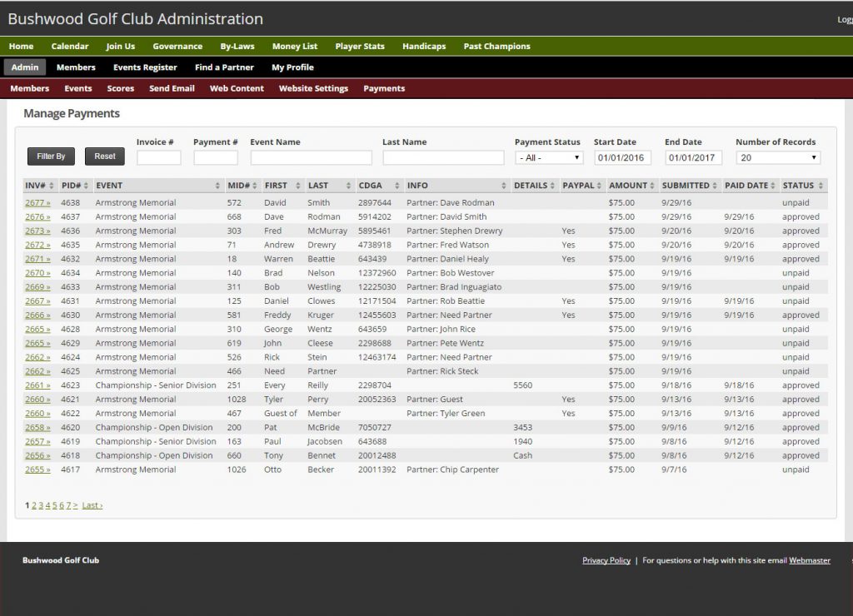853x616 pixels.
Task: Sort table by INV# column arrows
Action: 52,186
